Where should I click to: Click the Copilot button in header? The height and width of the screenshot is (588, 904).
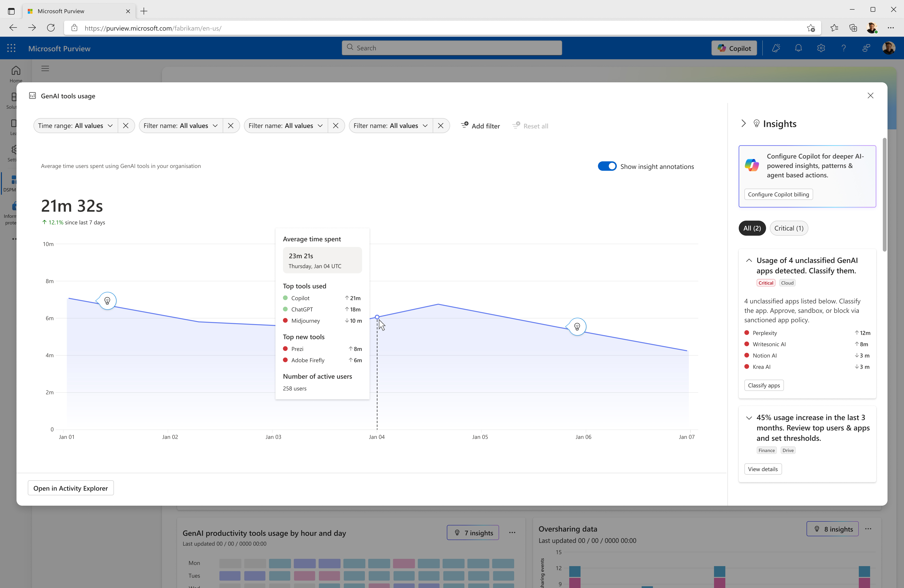coord(734,48)
